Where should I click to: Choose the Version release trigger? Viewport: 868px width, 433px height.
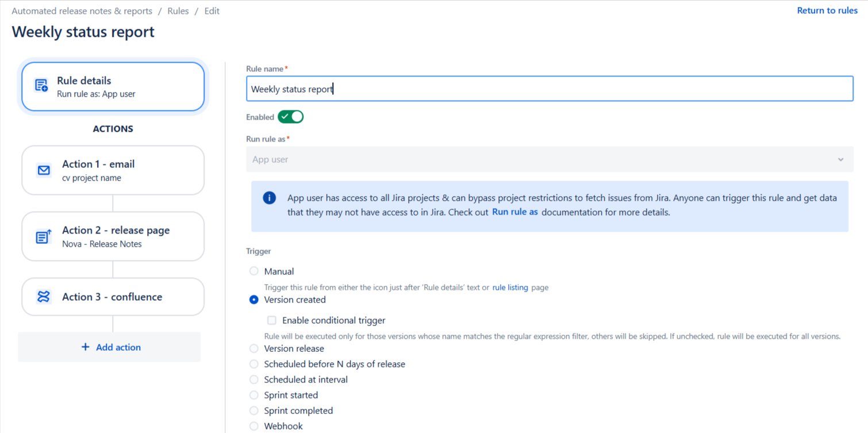[x=254, y=348]
